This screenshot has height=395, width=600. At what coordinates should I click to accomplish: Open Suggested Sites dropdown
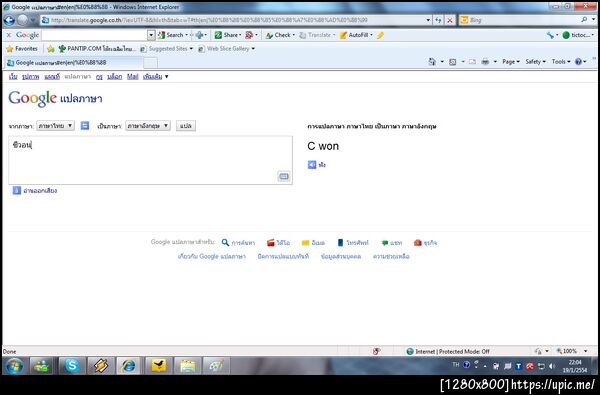click(x=167, y=49)
